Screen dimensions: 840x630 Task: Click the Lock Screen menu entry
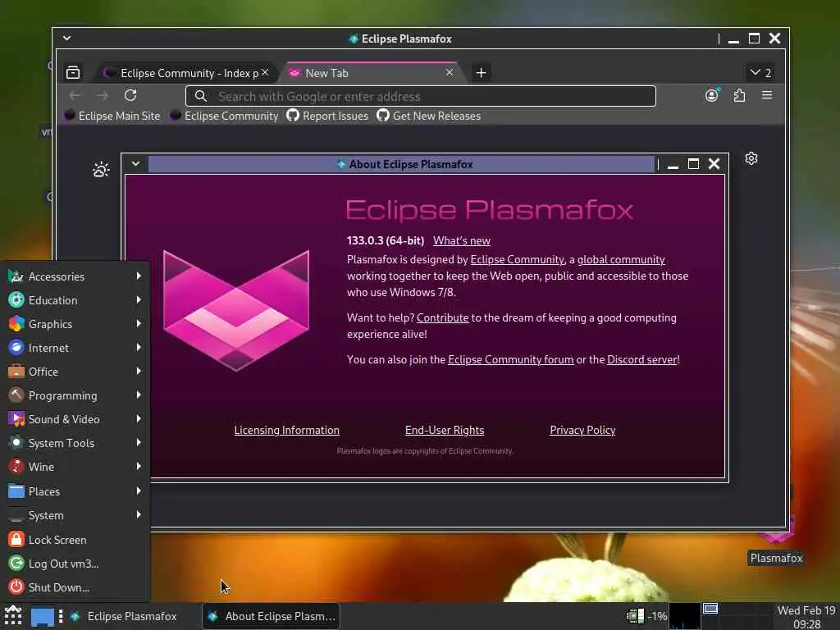point(75,540)
